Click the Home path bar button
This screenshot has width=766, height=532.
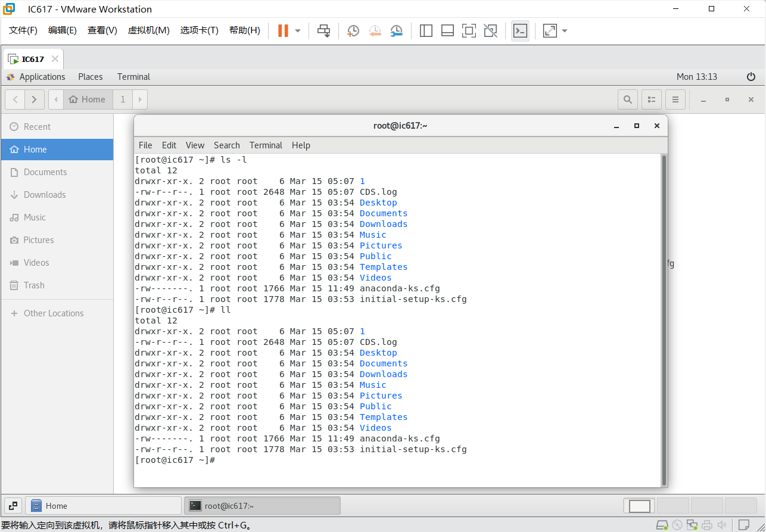(88, 99)
